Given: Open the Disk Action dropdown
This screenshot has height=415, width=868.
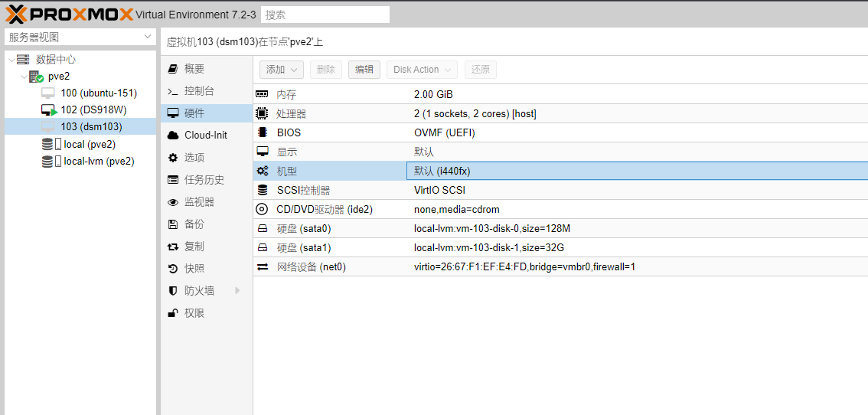Looking at the screenshot, I should point(422,69).
